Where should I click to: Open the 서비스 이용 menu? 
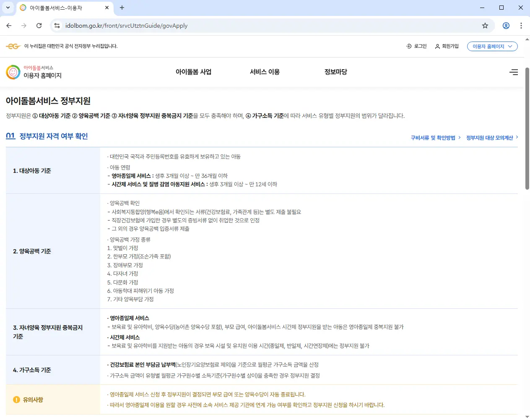265,72
